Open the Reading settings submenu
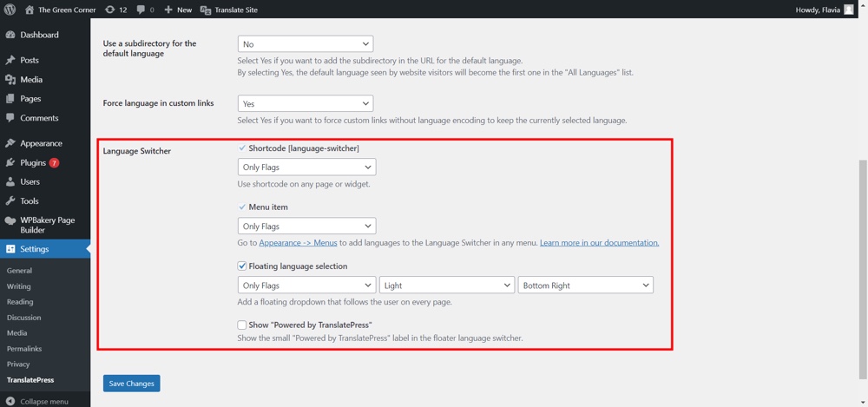This screenshot has width=868, height=407. click(20, 302)
